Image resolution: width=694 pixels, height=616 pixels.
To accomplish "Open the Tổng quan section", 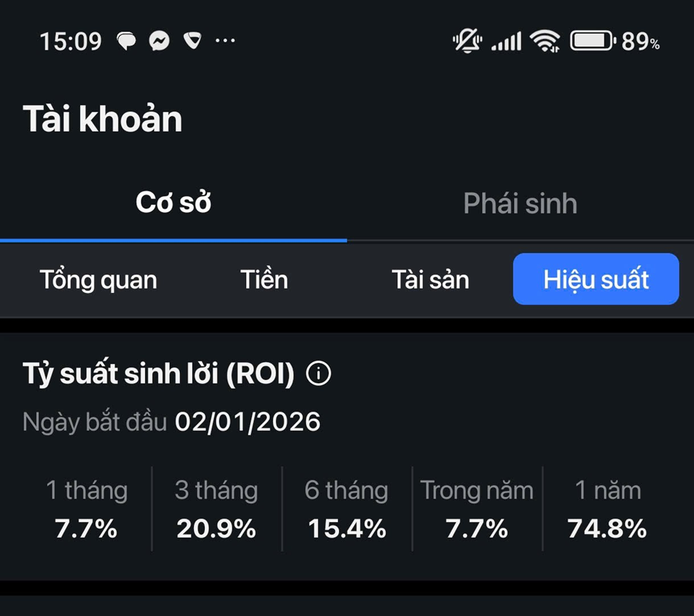I will [x=98, y=280].
